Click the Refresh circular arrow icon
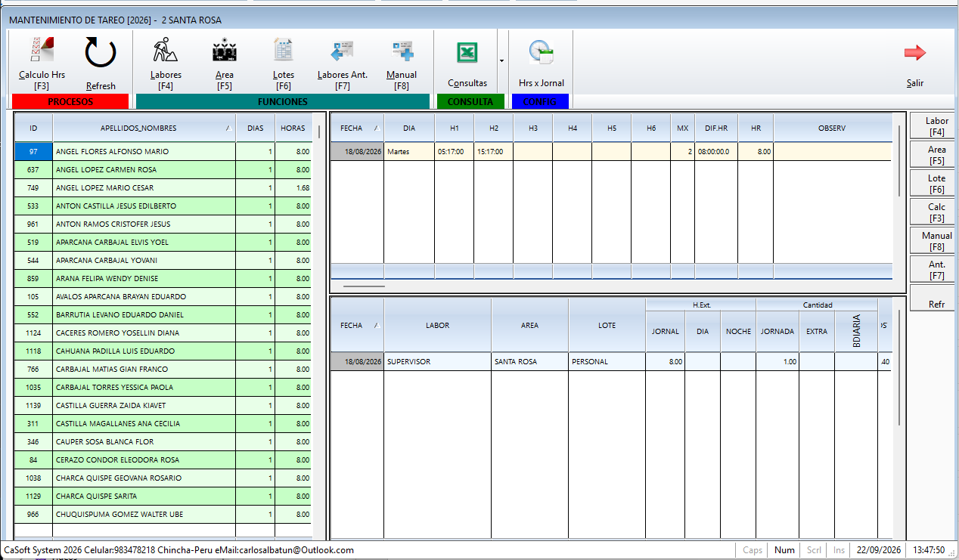959x560 pixels. tap(101, 54)
